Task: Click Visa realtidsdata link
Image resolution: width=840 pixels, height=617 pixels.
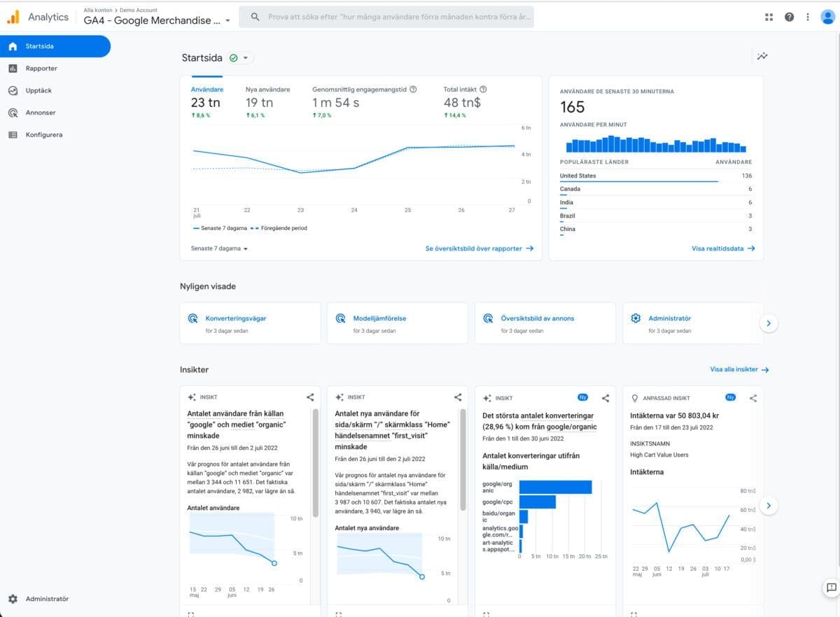Action: tap(722, 248)
